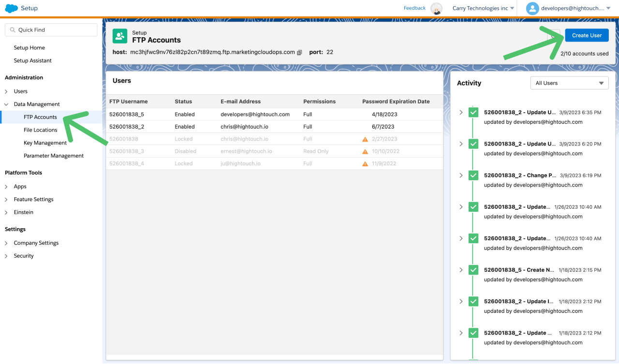Click the expiration warning icon beside 2/27/2023

click(x=365, y=139)
